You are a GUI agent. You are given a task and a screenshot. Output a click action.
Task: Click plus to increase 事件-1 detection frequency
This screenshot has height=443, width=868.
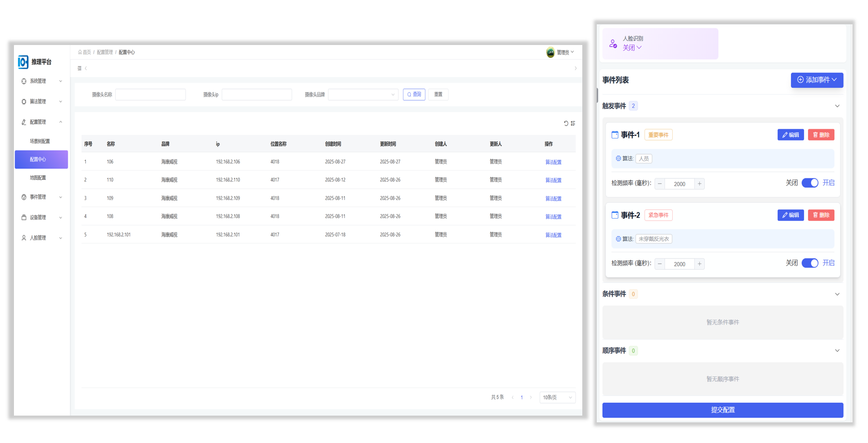[700, 184]
